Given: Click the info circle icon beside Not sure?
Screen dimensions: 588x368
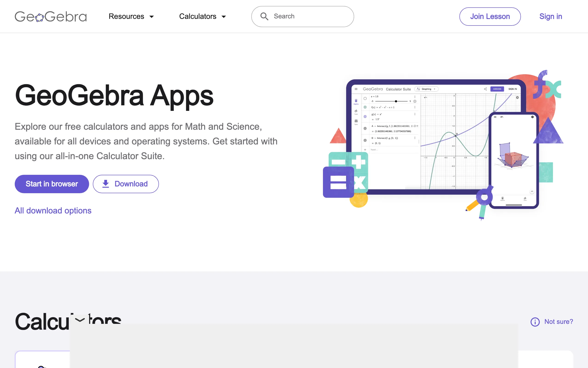Looking at the screenshot, I should point(535,322).
